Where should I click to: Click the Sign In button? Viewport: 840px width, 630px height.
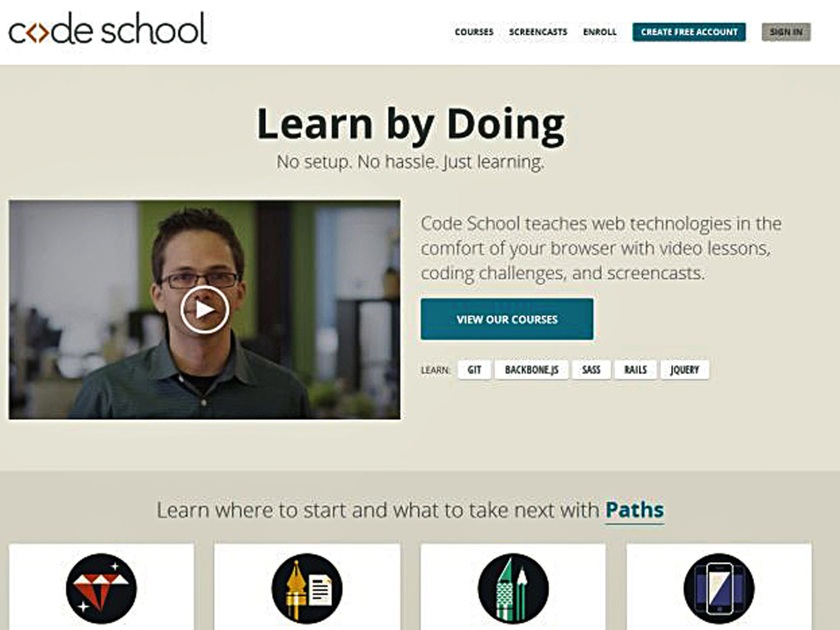point(786,32)
